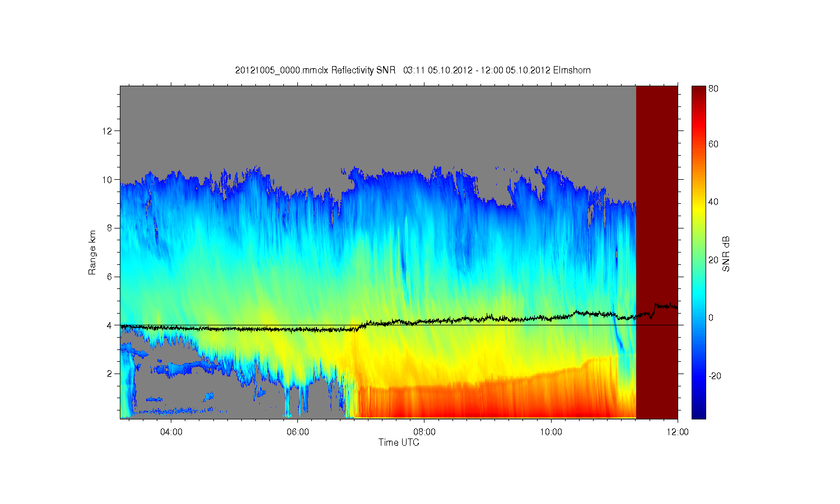Click the range axis label 2
Screen dimensions: 840x504
point(109,374)
